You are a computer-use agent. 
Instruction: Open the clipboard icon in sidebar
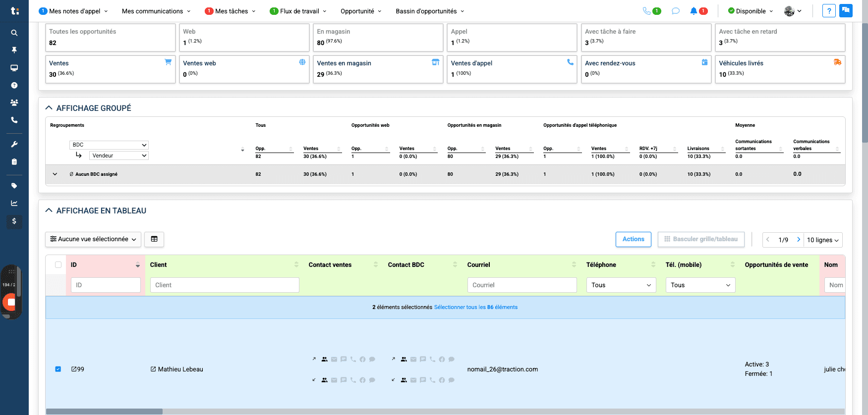click(x=14, y=161)
